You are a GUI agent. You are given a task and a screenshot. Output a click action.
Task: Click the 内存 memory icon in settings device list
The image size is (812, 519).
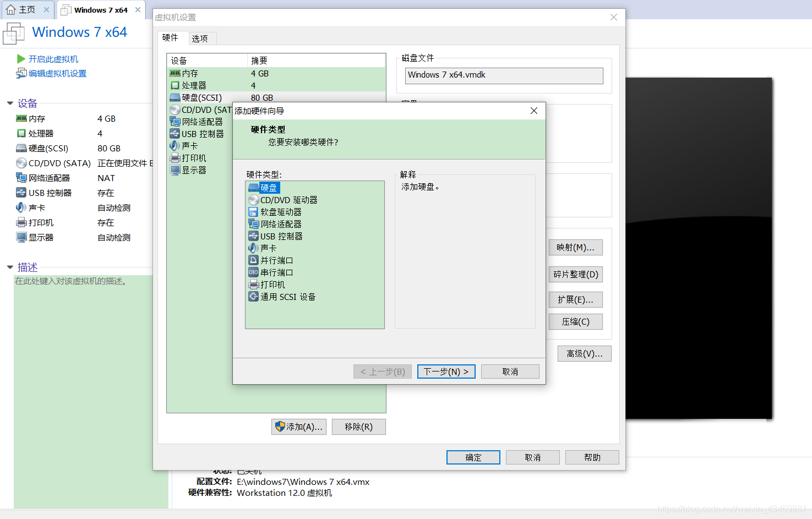(x=175, y=73)
